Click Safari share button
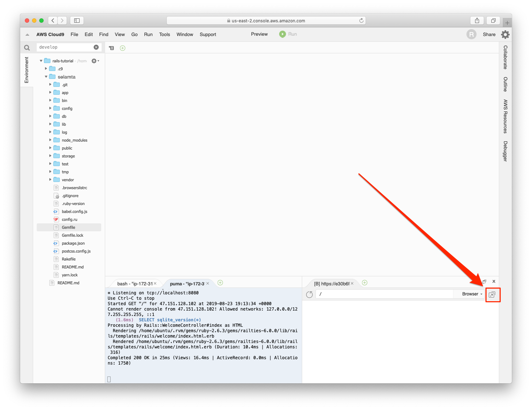Viewport: 532px width, 410px height. click(x=477, y=21)
